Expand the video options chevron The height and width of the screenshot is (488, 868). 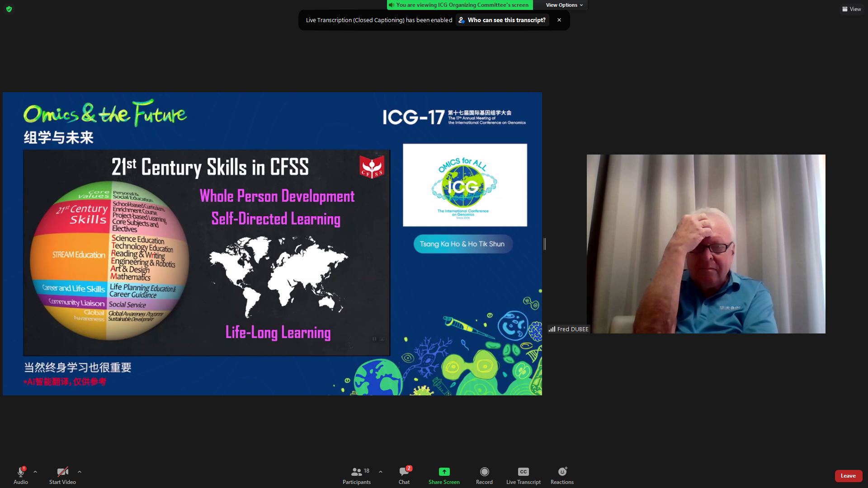click(80, 472)
